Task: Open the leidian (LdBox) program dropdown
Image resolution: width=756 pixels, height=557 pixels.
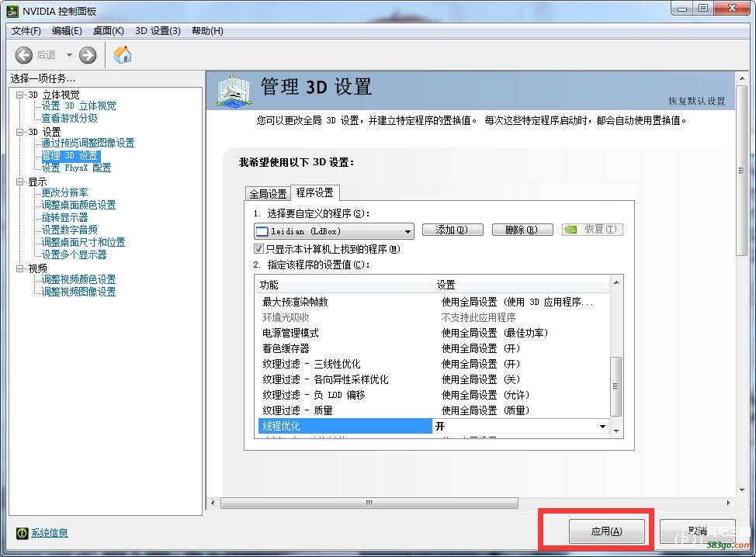Action: pyautogui.click(x=334, y=231)
